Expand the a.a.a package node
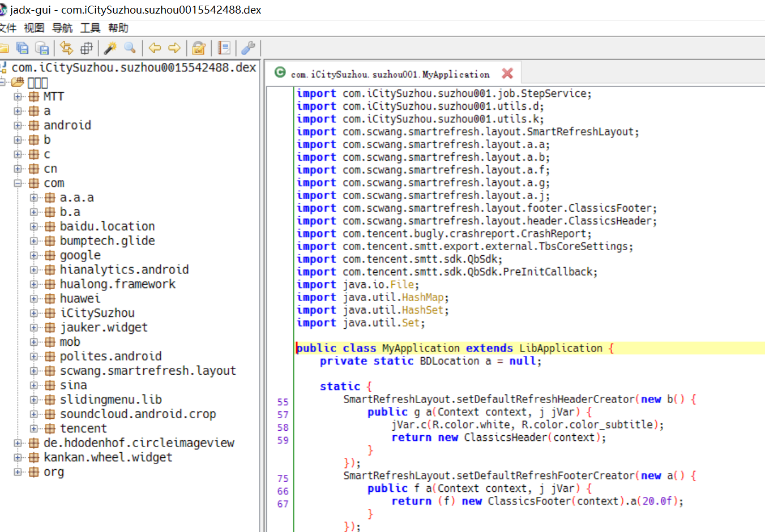Viewport: 765px width, 532px height. (34, 198)
